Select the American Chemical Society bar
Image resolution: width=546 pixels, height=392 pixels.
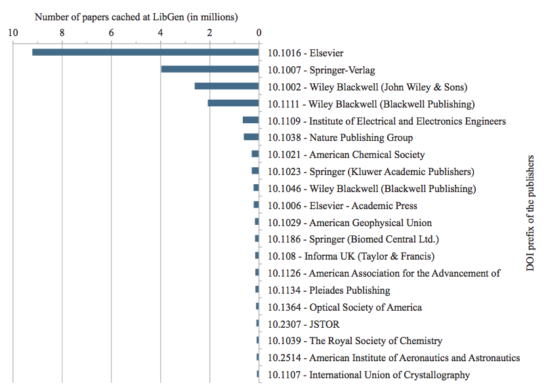click(255, 154)
